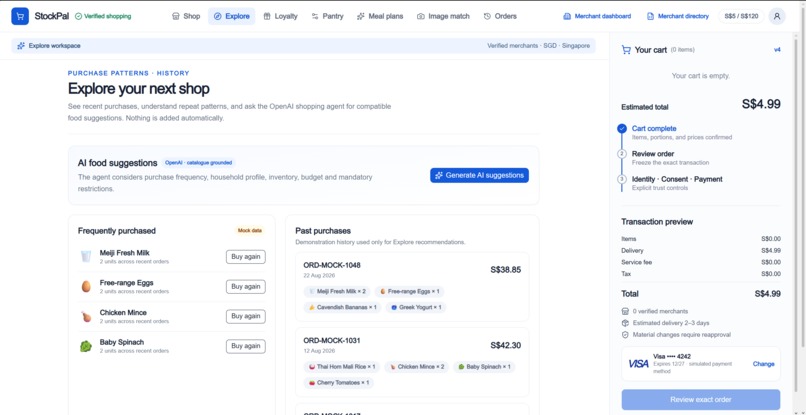The width and height of the screenshot is (806, 415).
Task: Buy again Baby Spinach
Action: [246, 346]
